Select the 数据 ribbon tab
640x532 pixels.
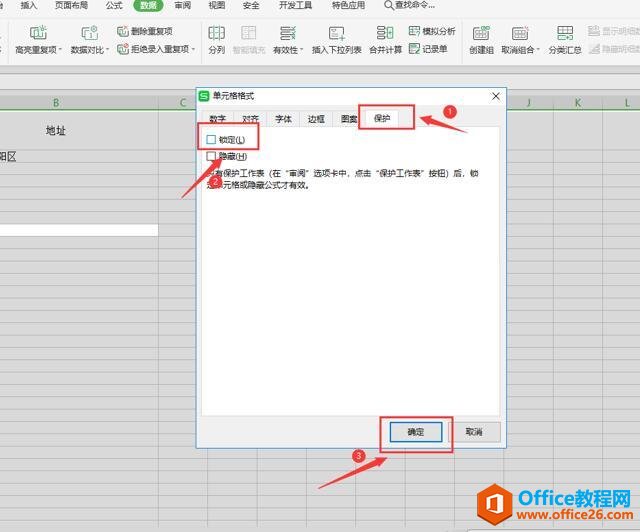(x=148, y=5)
